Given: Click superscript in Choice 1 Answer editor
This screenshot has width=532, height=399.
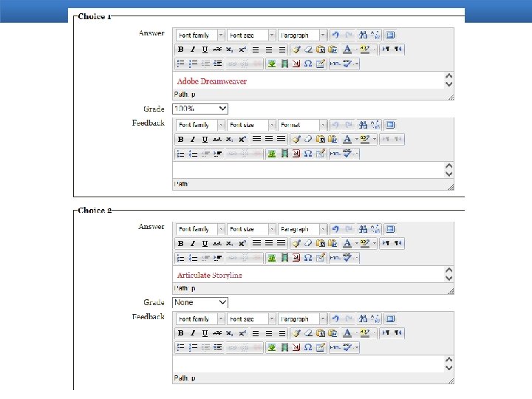Looking at the screenshot, I should [242, 50].
